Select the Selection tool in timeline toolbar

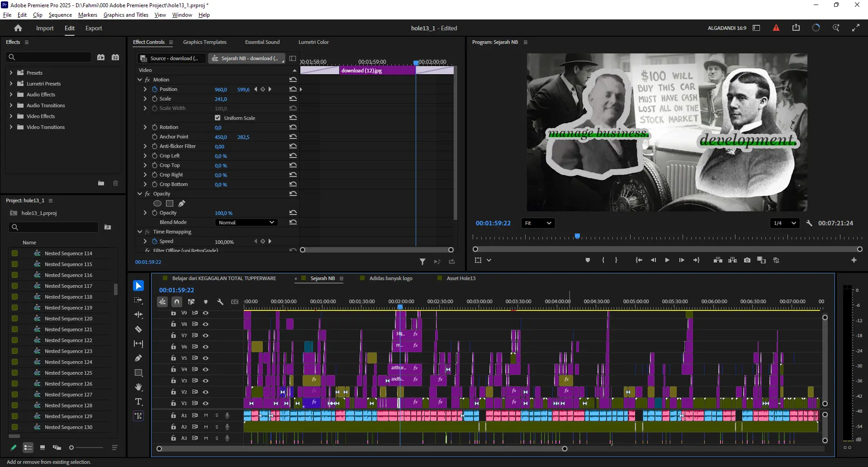tap(138, 286)
